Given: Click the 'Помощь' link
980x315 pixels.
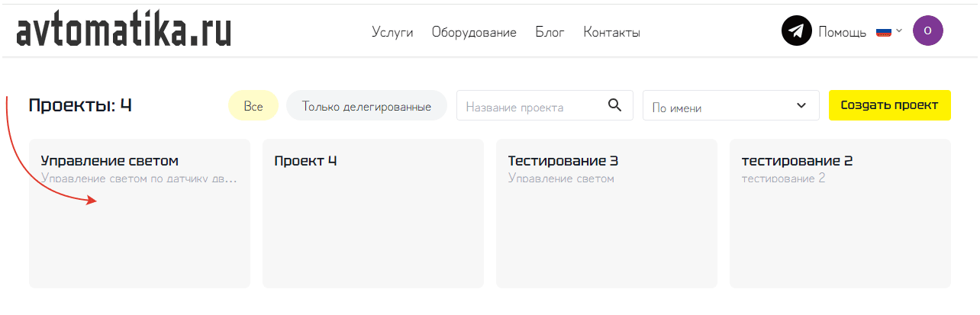Looking at the screenshot, I should 842,32.
